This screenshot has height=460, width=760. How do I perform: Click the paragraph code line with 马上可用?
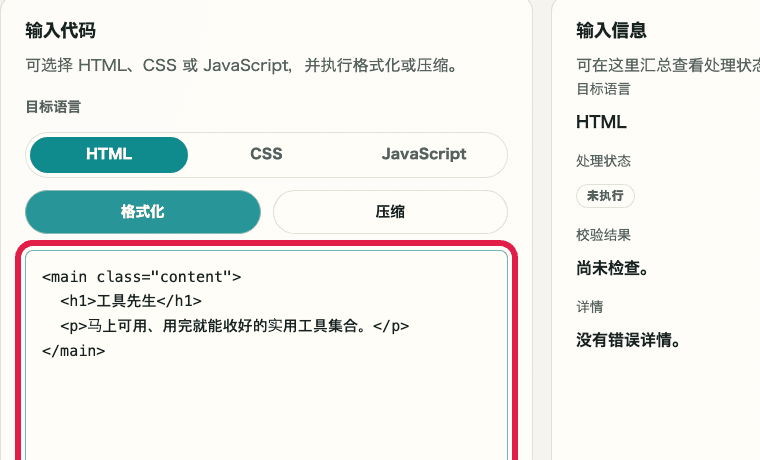point(235,326)
